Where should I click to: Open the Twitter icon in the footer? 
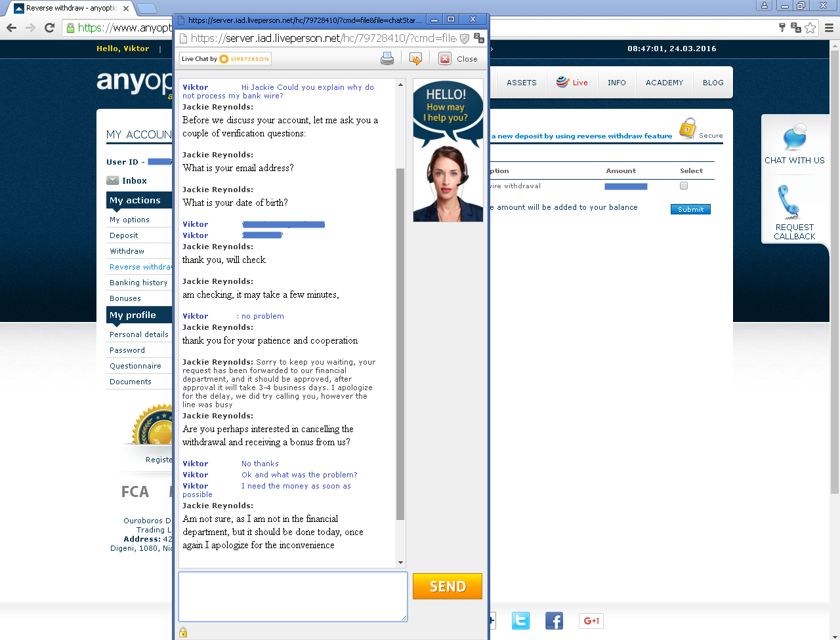pos(520,620)
